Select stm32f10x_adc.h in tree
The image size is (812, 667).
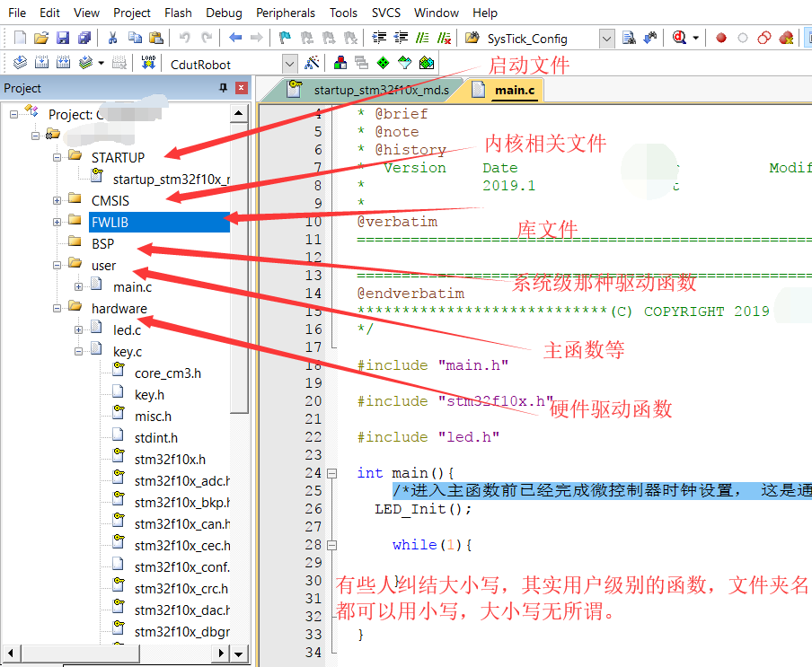click(x=181, y=480)
